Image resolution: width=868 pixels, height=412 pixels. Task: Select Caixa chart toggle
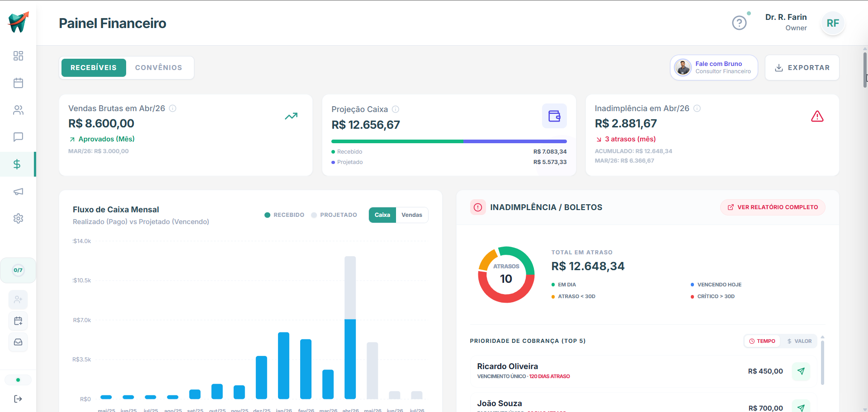pyautogui.click(x=382, y=215)
